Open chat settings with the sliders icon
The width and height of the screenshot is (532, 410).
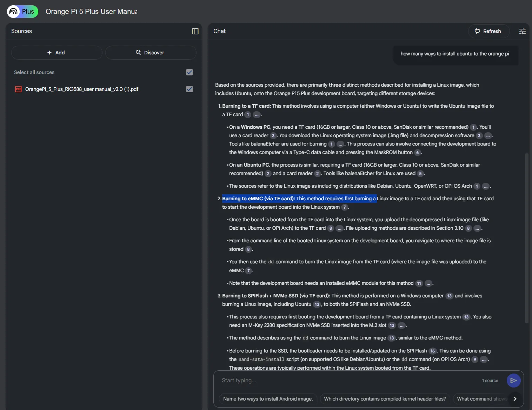522,31
